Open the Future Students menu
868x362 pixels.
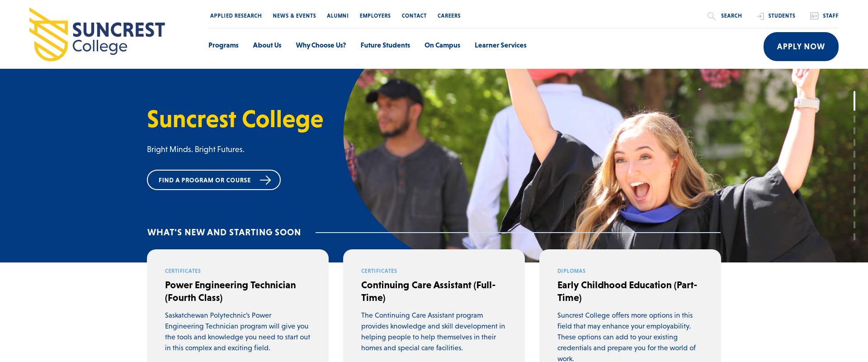[385, 45]
